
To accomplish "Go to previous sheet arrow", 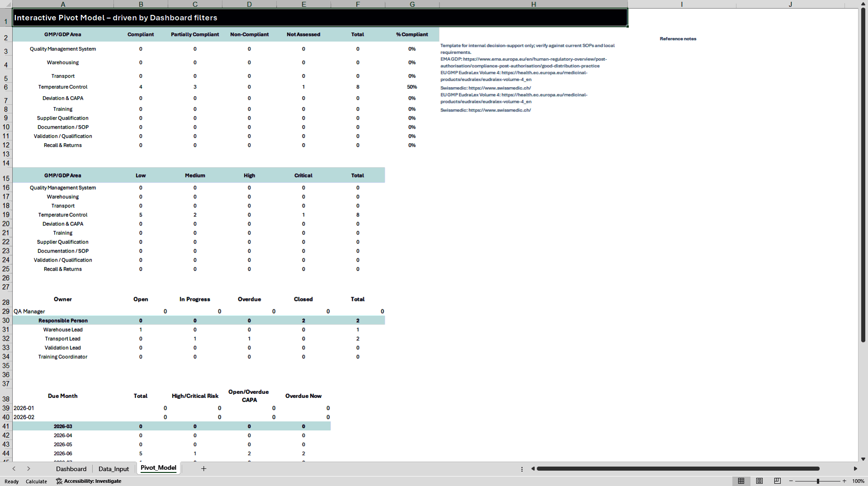I will pyautogui.click(x=14, y=469).
